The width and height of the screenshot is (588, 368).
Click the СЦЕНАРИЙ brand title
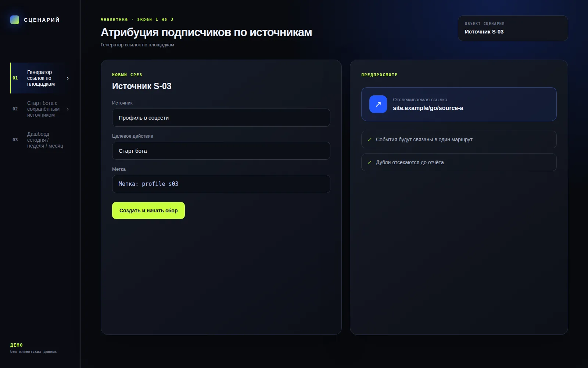[42, 20]
